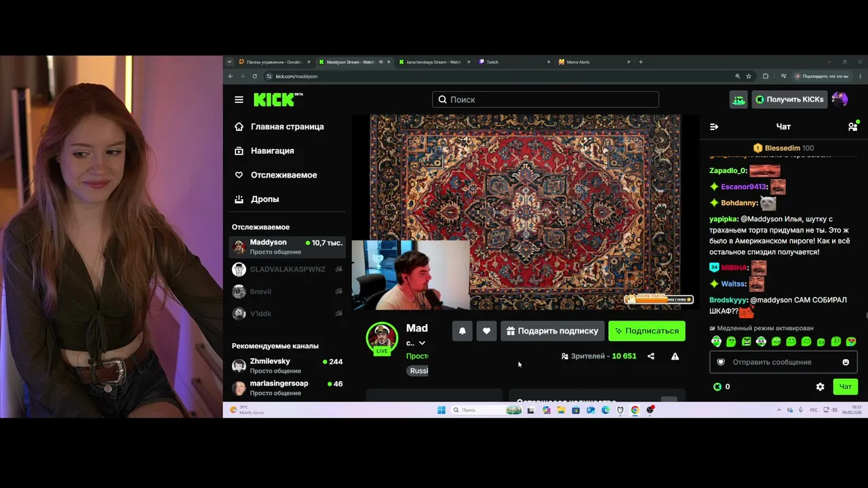The width and height of the screenshot is (868, 488).
Task: Open the Windows Start menu
Action: pyautogui.click(x=441, y=410)
